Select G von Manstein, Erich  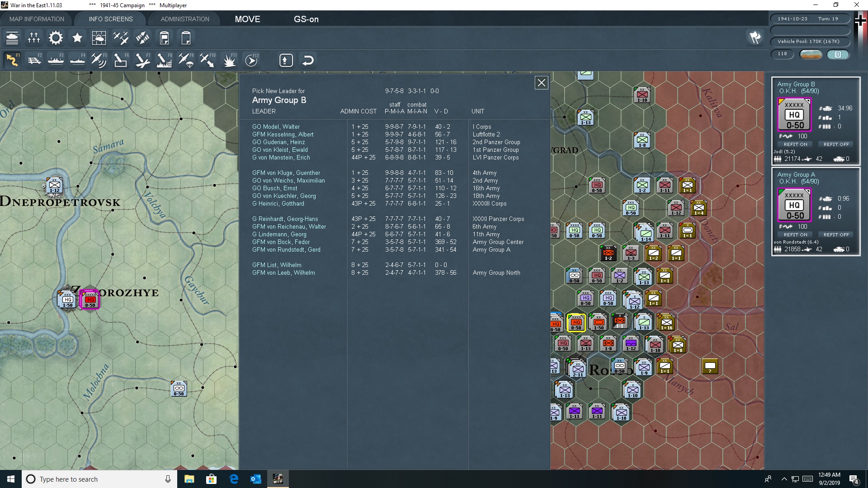coord(281,157)
